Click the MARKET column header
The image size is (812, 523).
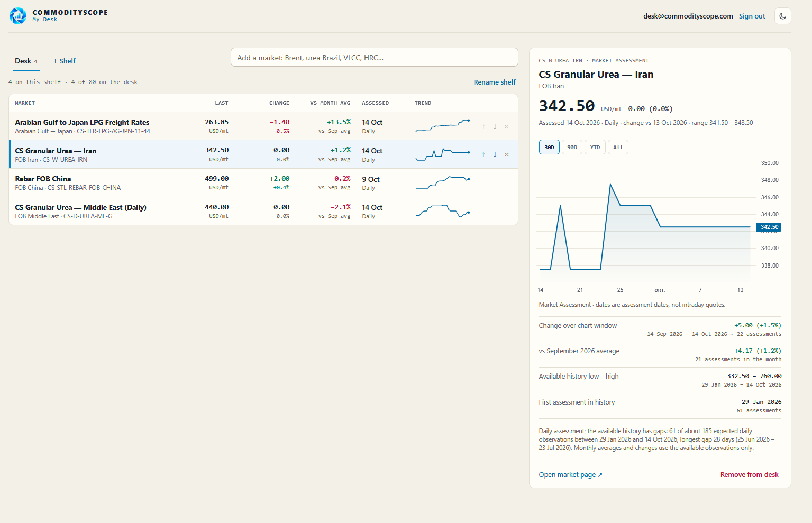[25, 103]
